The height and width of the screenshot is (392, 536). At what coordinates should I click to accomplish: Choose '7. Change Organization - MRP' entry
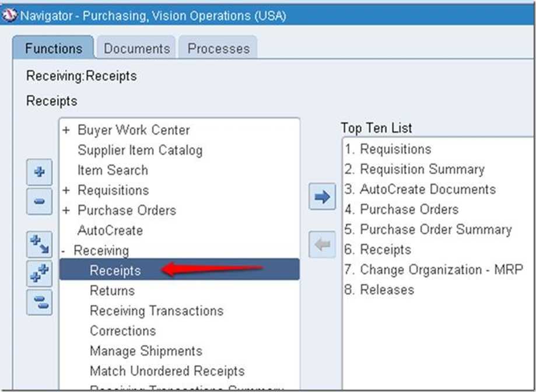(434, 269)
